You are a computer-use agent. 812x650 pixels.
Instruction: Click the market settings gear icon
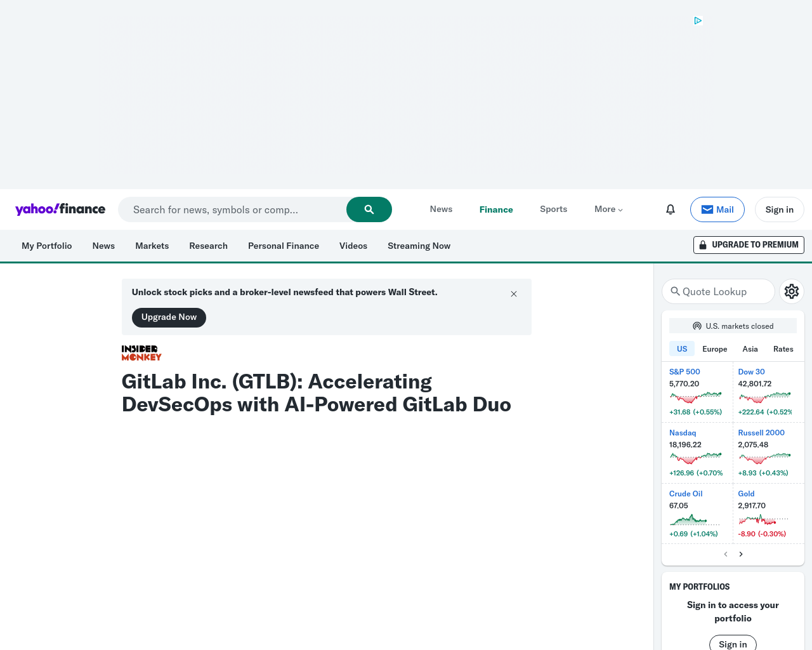click(x=791, y=291)
